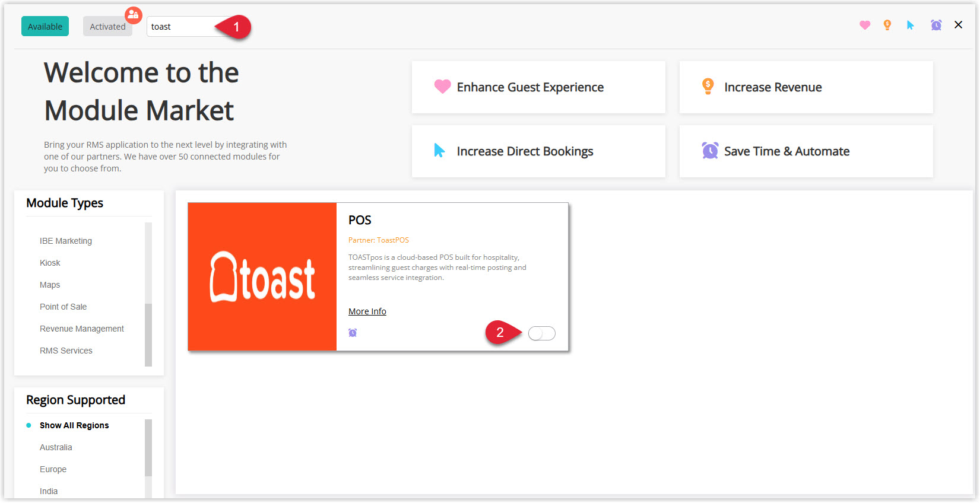
Task: Open the Toast logo thumbnail
Action: (262, 276)
